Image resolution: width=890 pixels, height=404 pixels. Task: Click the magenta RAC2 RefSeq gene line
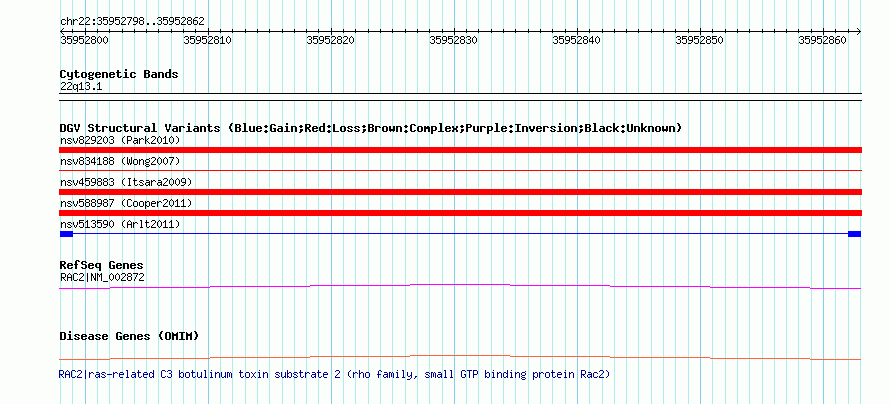point(460,286)
